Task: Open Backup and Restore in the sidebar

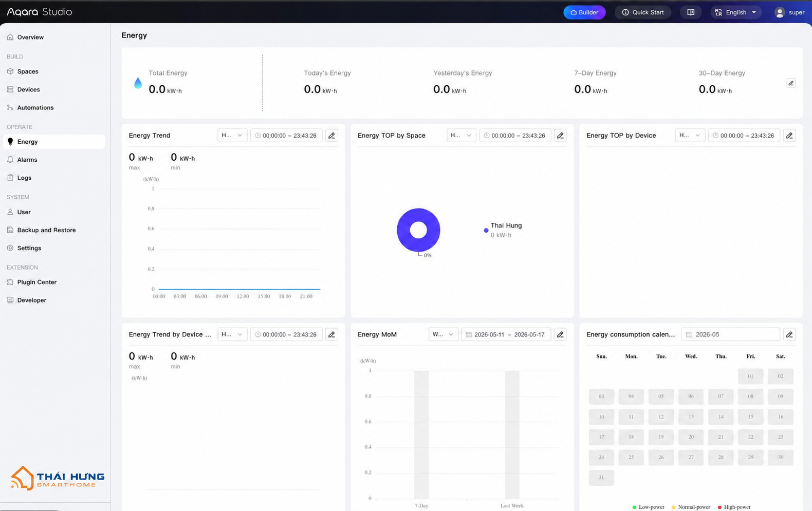Action: [x=54, y=230]
